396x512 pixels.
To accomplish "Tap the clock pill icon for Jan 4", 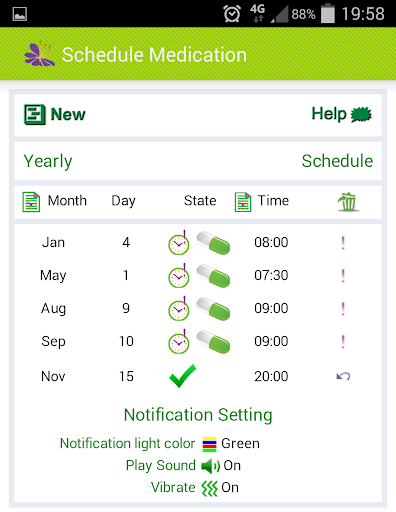I will [x=199, y=243].
